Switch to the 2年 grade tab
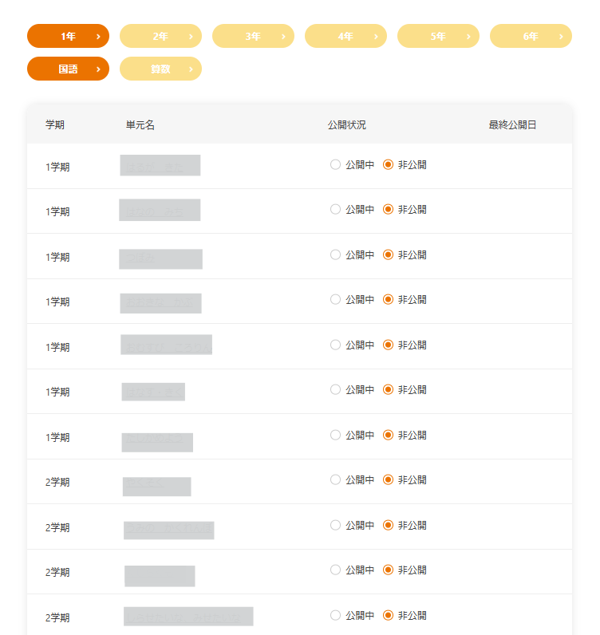This screenshot has width=600, height=635. point(160,36)
